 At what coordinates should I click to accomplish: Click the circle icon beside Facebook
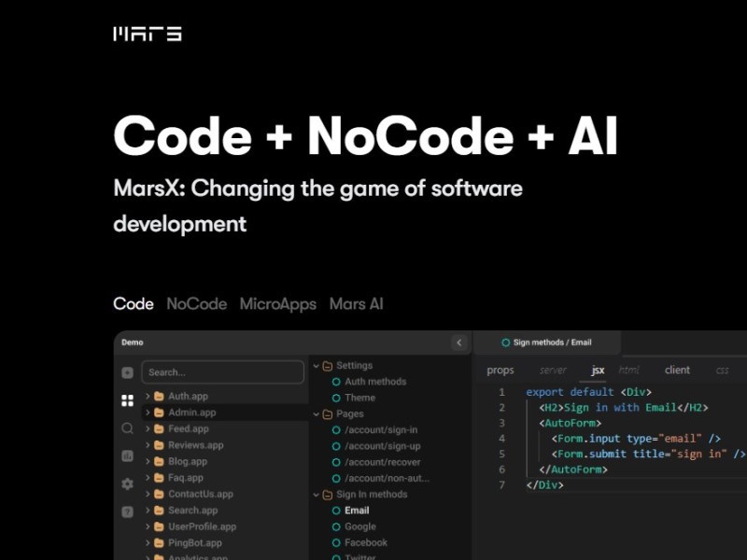click(336, 543)
